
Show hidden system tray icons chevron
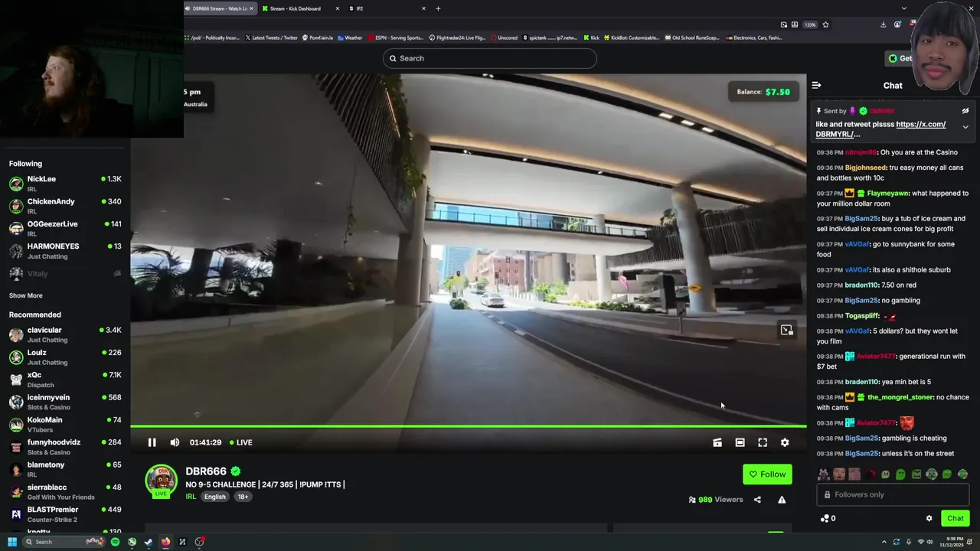pos(884,542)
